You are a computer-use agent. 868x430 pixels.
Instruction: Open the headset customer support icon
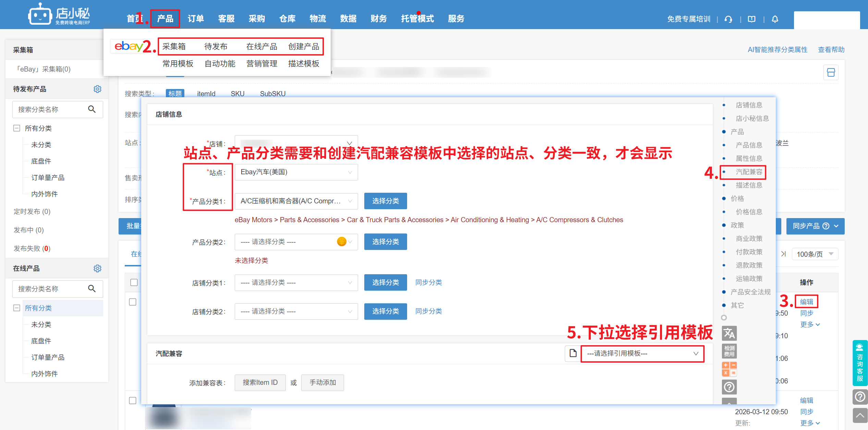click(728, 19)
